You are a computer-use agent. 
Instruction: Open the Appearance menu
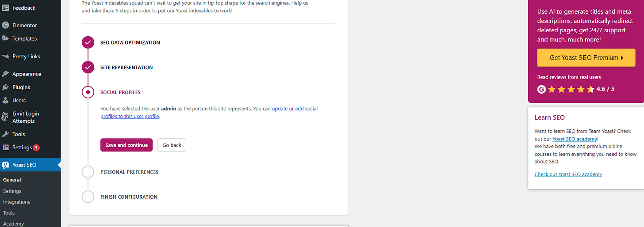point(30,74)
